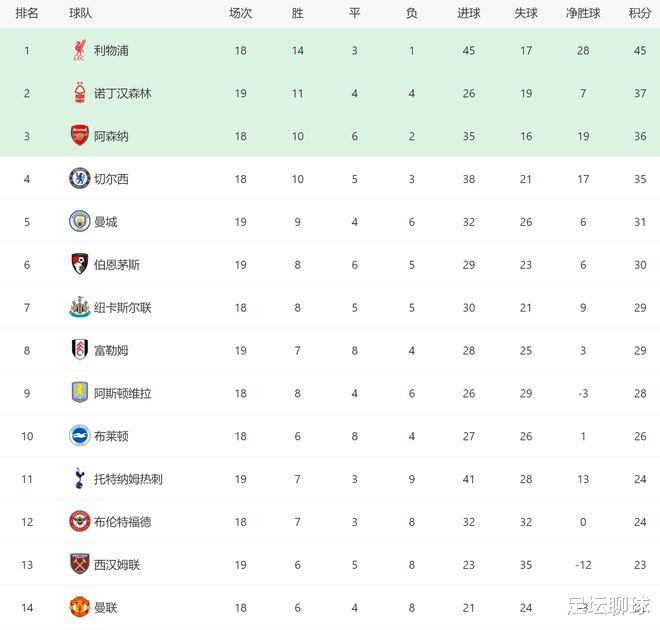The image size is (660, 630).
Task: Click the West Ham crest icon
Action: 80,564
